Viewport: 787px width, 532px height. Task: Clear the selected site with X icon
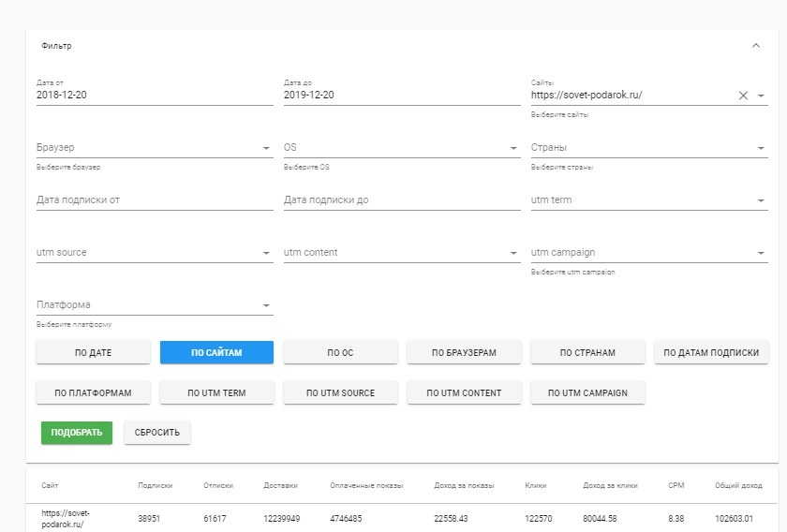[x=743, y=96]
